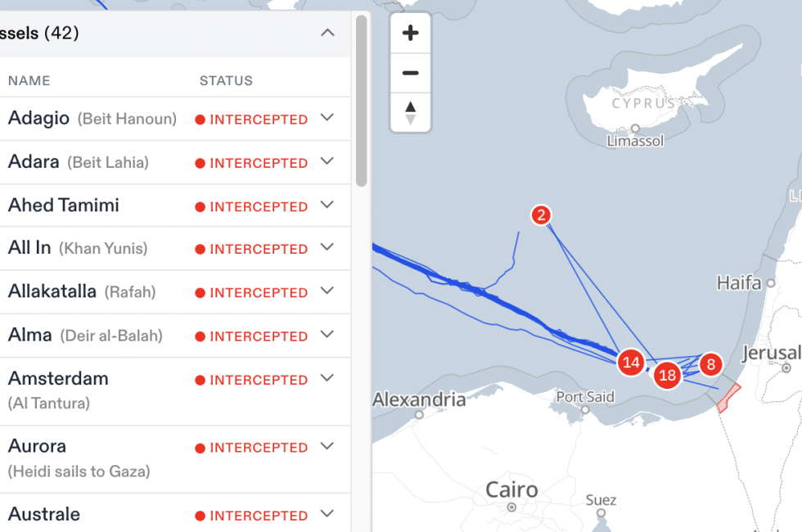The image size is (802, 532).
Task: Reset map bearing with compass button
Action: pos(410,113)
